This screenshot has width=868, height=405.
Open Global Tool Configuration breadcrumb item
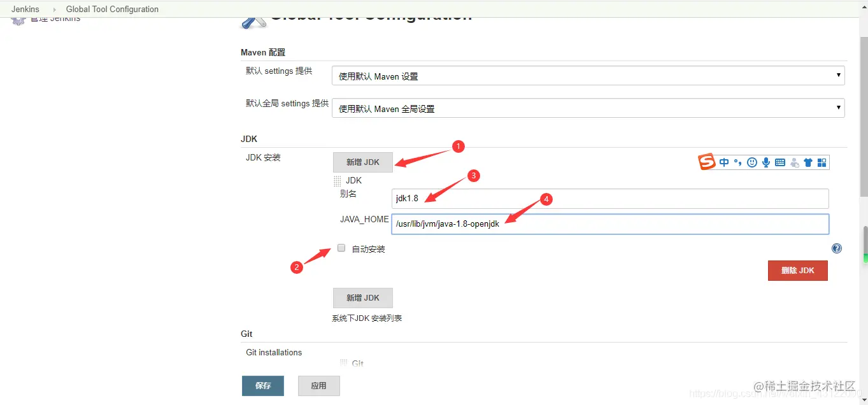112,9
